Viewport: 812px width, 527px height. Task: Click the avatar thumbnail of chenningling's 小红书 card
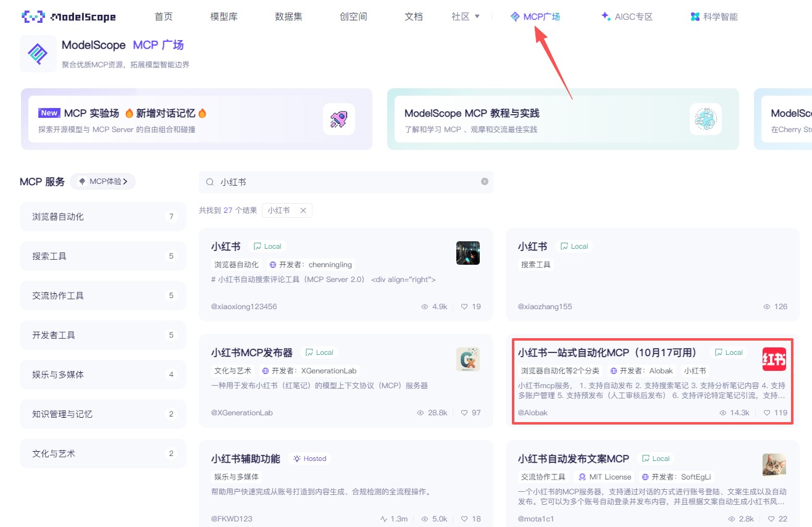[x=468, y=253]
